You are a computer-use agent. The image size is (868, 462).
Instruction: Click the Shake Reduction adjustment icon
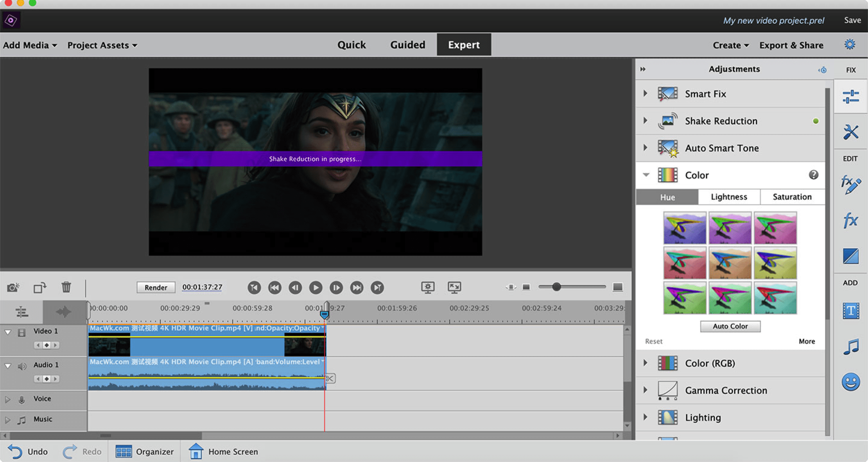click(667, 120)
